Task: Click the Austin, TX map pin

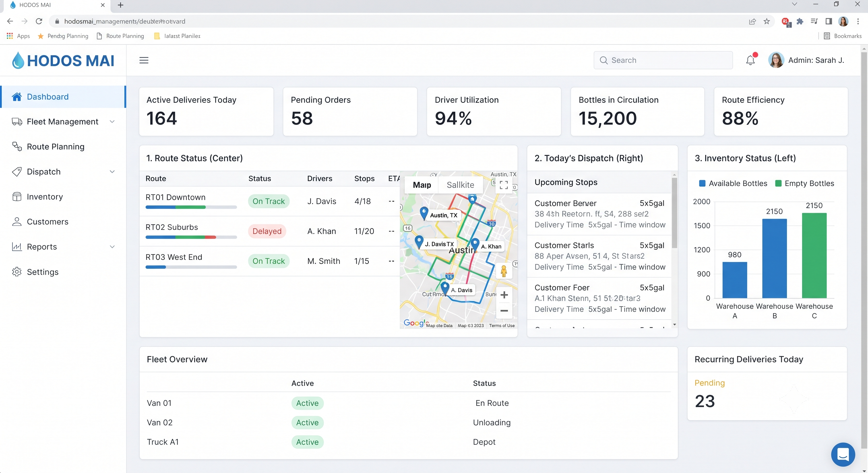Action: 424,213
